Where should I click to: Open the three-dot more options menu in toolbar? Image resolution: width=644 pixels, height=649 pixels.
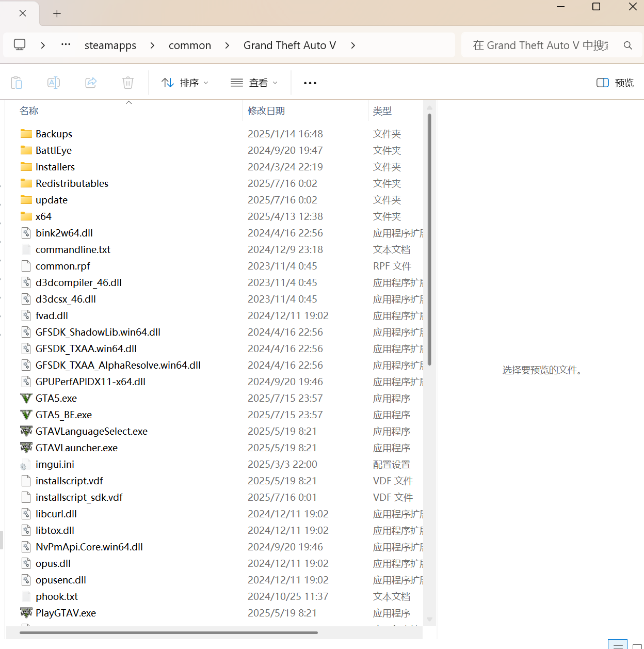310,83
